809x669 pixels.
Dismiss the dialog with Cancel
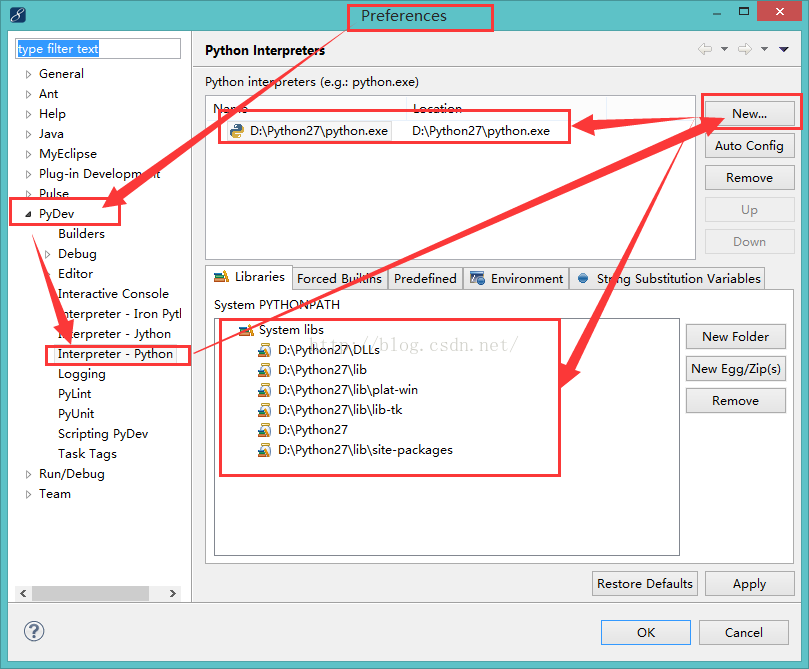pos(744,632)
